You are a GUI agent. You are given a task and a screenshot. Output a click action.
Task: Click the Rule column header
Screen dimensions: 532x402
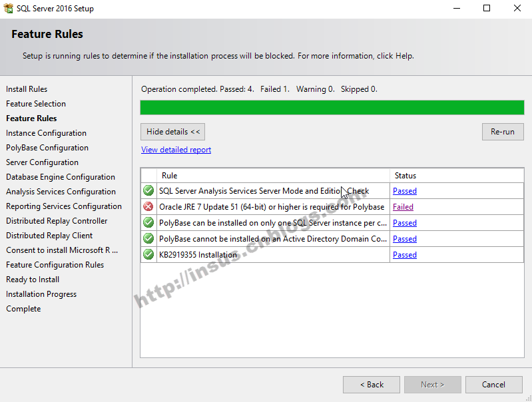(x=273, y=176)
